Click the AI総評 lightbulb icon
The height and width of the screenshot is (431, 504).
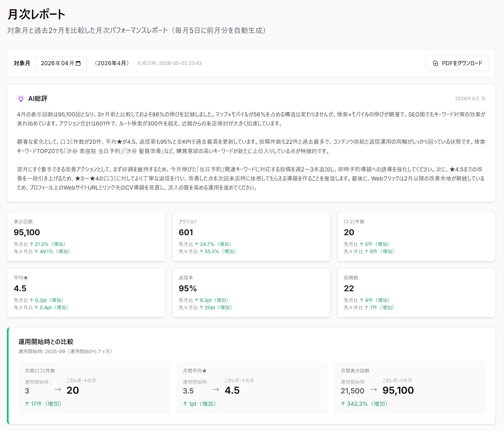[x=21, y=99]
